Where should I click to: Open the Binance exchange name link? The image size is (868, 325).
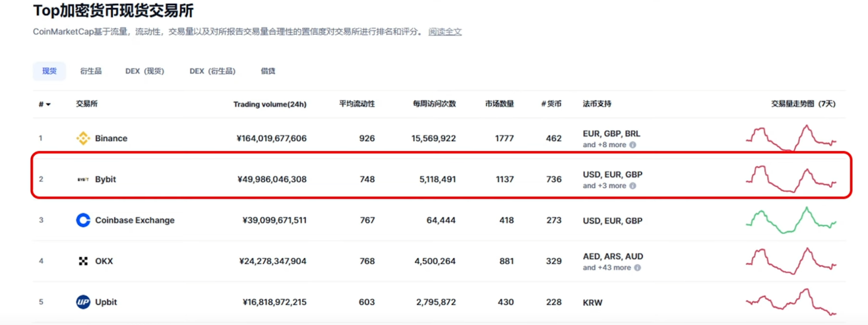pyautogui.click(x=111, y=138)
